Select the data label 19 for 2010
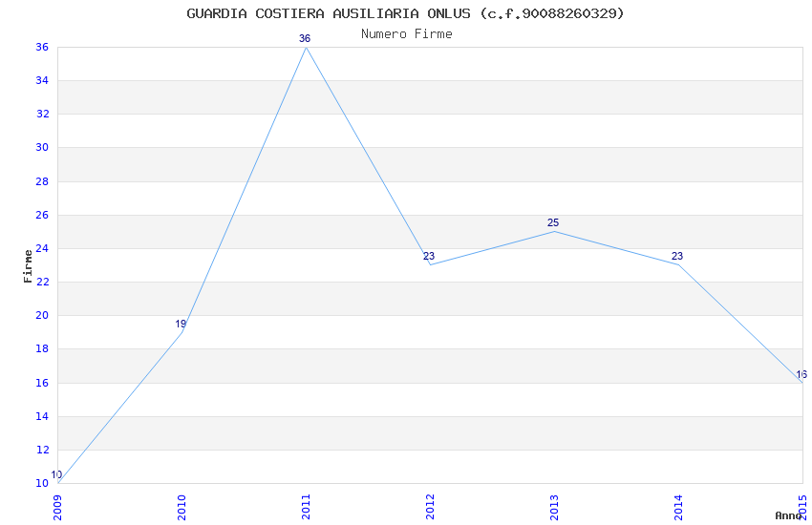 (181, 325)
